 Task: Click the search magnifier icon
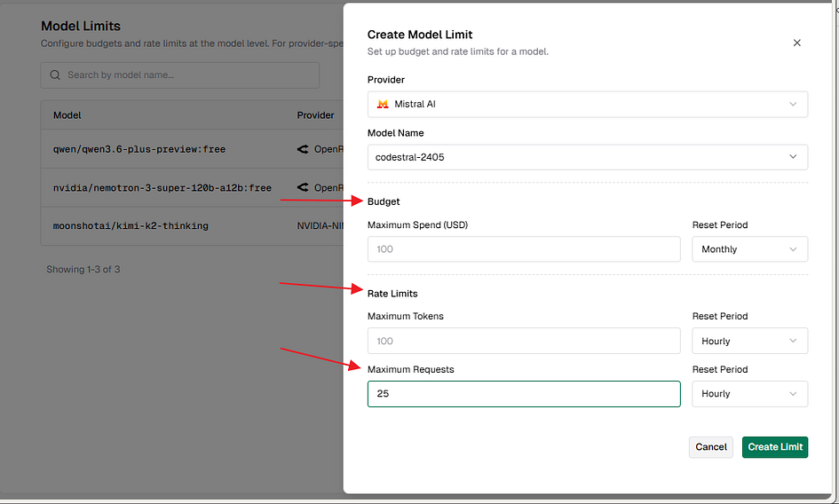[x=55, y=75]
